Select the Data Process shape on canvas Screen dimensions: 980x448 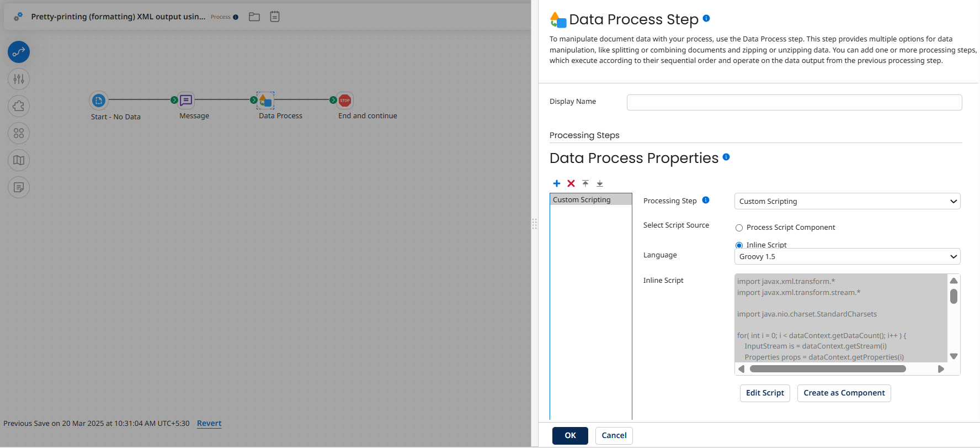(x=265, y=101)
